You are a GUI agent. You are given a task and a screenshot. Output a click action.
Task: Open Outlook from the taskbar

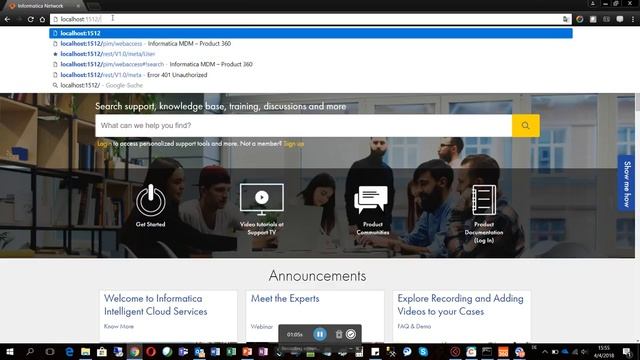click(x=200, y=351)
